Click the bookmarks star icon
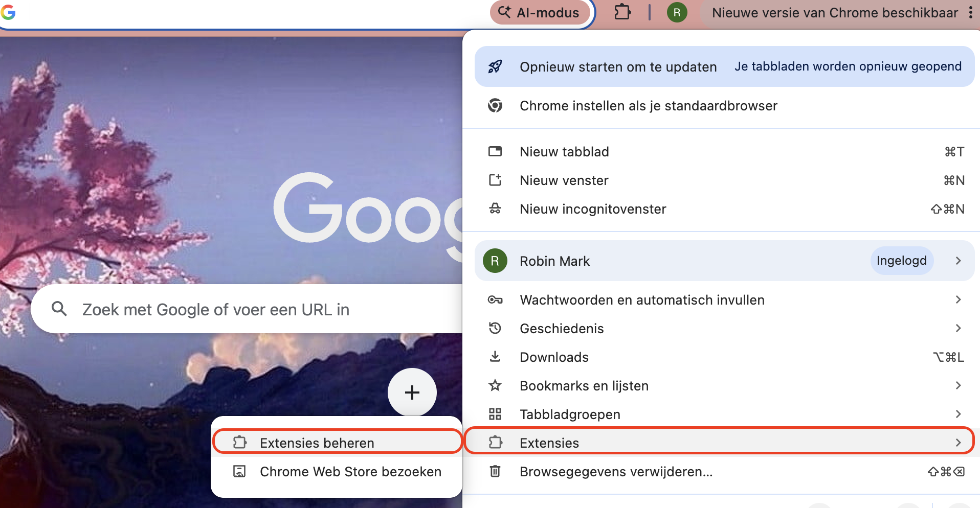This screenshot has height=508, width=980. (495, 385)
